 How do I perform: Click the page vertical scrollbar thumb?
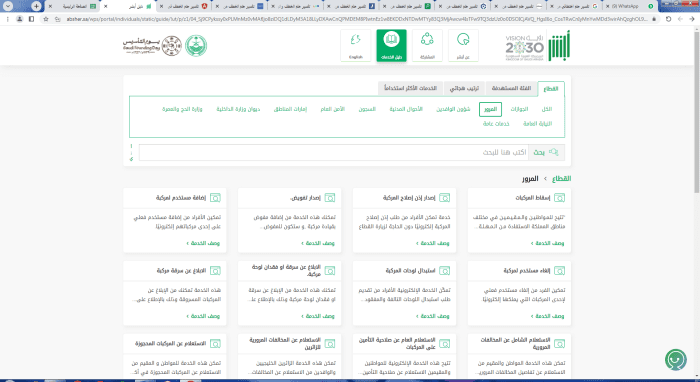pyautogui.click(x=697, y=112)
